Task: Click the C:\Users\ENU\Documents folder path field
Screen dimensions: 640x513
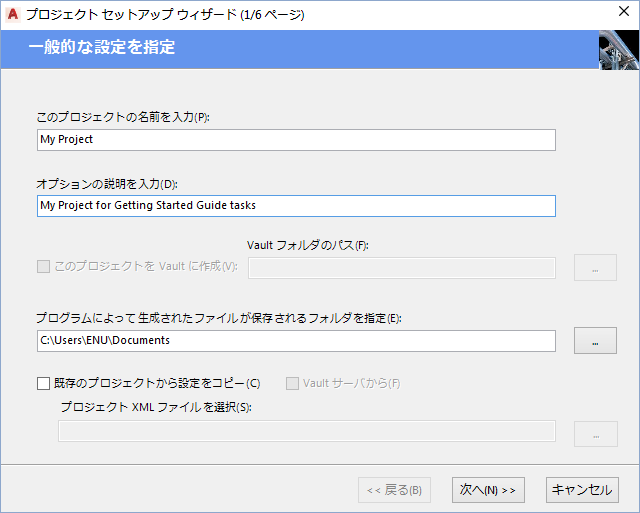Action: (295, 341)
